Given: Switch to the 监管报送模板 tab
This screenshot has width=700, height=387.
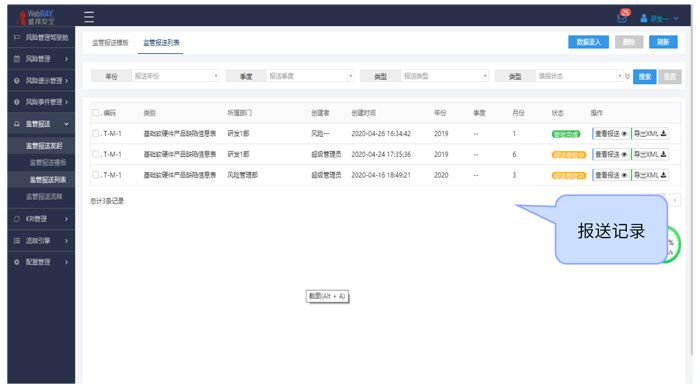Looking at the screenshot, I should (x=110, y=43).
